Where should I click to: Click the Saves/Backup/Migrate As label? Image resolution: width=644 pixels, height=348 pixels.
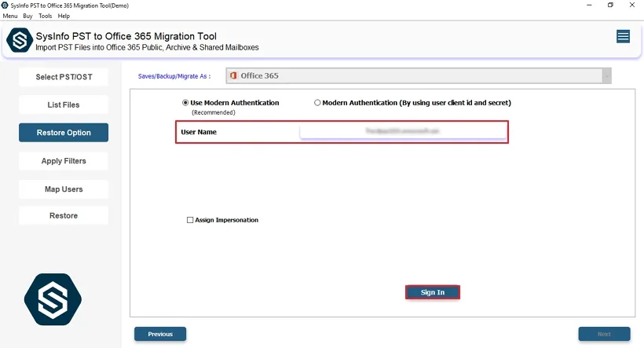[x=174, y=76]
